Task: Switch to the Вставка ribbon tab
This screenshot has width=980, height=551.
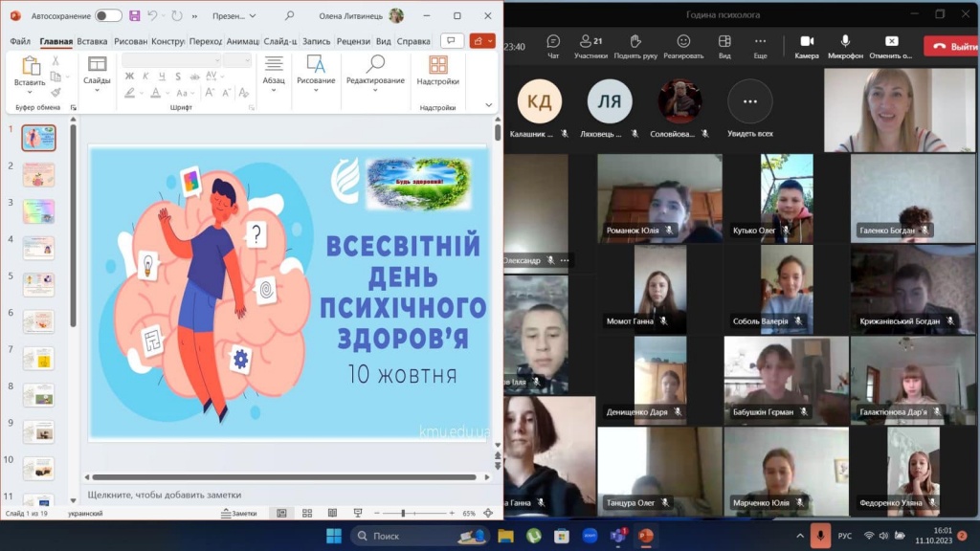Action: tap(92, 41)
